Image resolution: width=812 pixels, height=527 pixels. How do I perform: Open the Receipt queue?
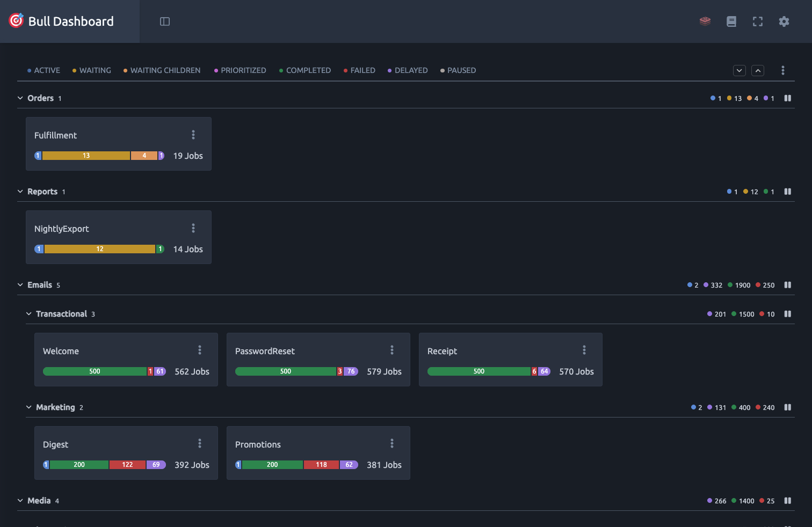click(442, 351)
